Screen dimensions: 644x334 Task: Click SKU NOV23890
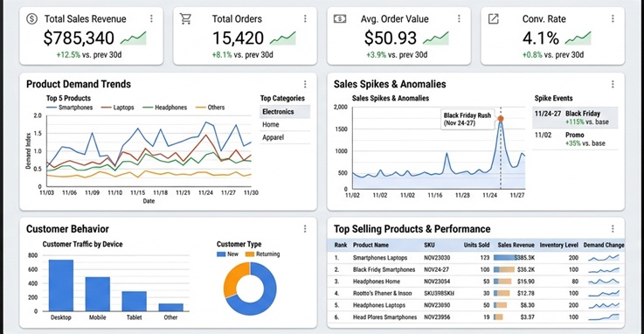(x=437, y=305)
